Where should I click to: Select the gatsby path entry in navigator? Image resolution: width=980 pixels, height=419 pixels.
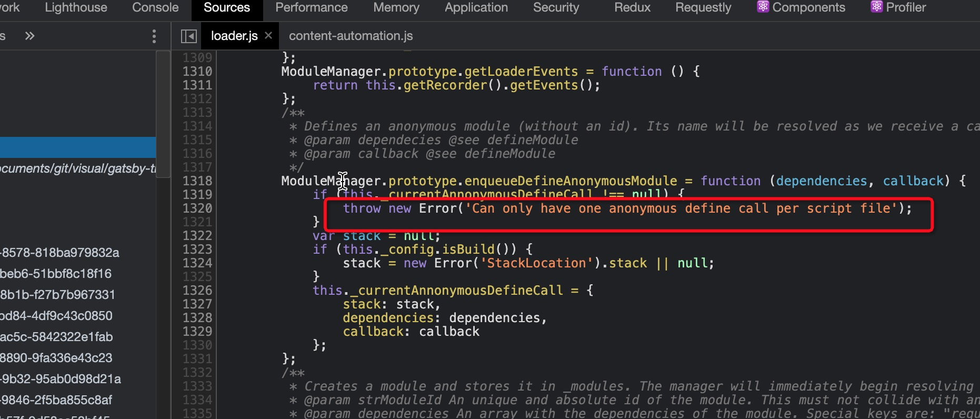coord(78,168)
